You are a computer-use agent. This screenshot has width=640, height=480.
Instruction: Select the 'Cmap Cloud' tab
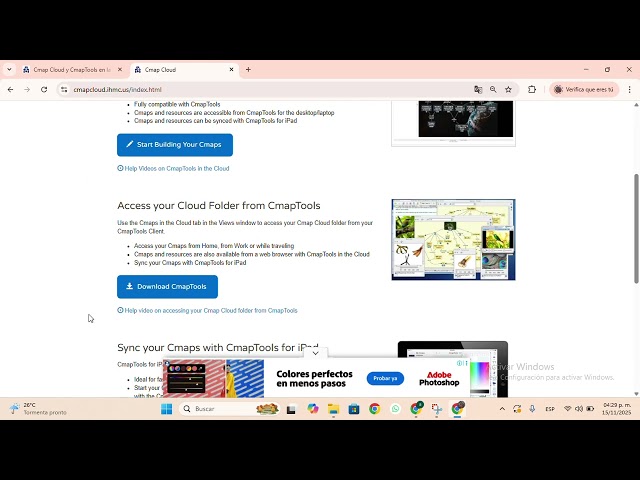pyautogui.click(x=184, y=70)
